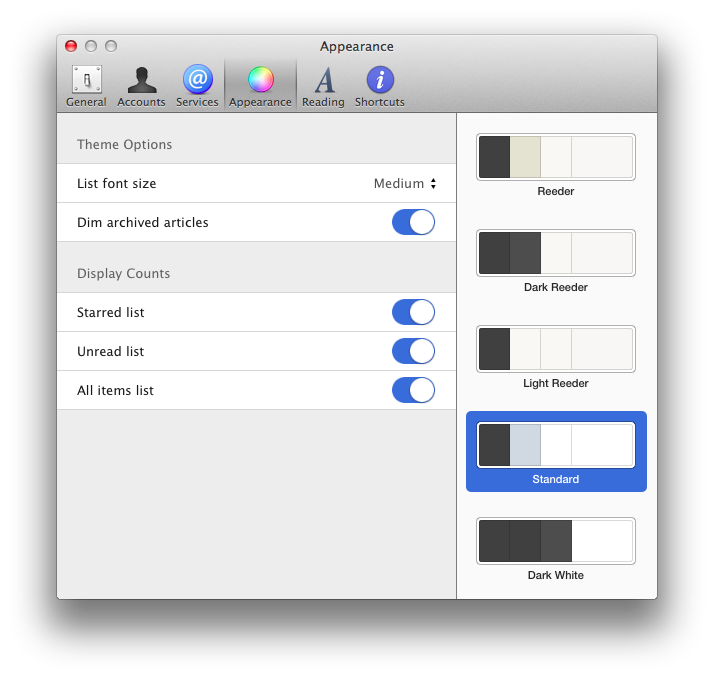Toggle Dim archived articles switch
Screen dimensions: 714x678
click(413, 222)
